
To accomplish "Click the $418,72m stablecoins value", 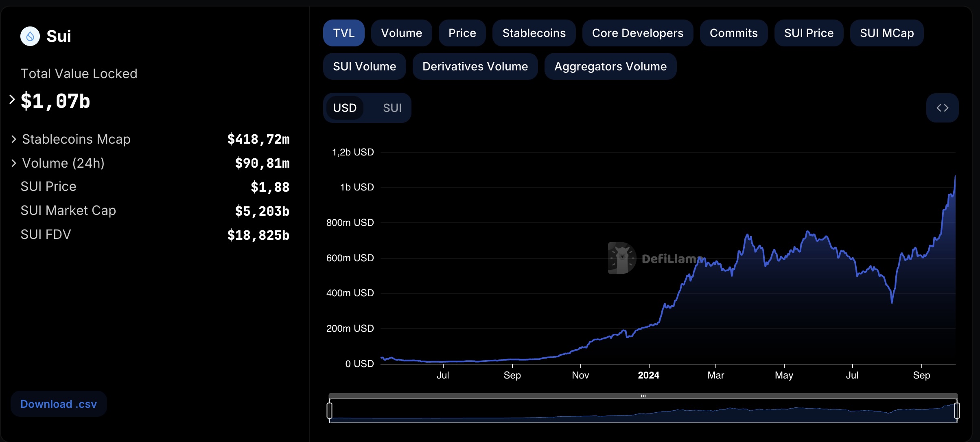I will click(258, 139).
